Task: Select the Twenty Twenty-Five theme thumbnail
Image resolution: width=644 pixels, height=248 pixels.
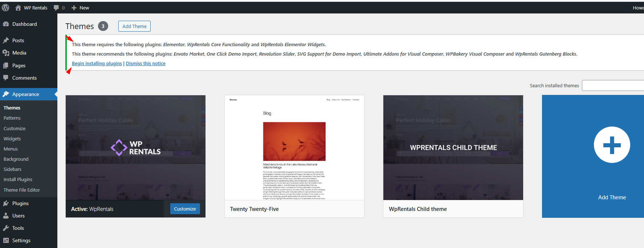Action: 294,148
